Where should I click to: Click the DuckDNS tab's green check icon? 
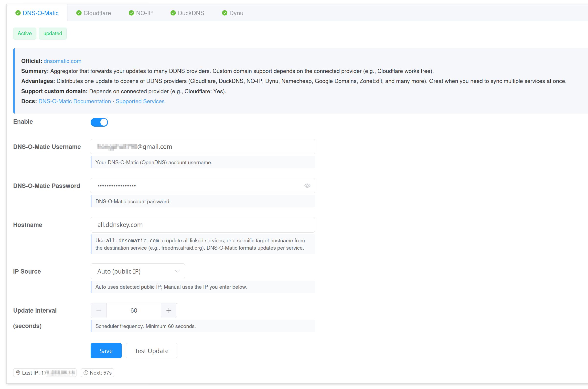173,13
